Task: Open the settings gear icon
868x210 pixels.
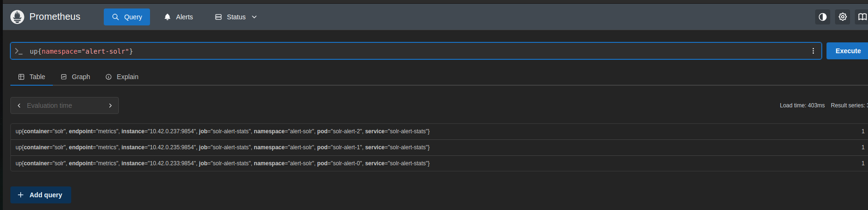Action: (843, 17)
